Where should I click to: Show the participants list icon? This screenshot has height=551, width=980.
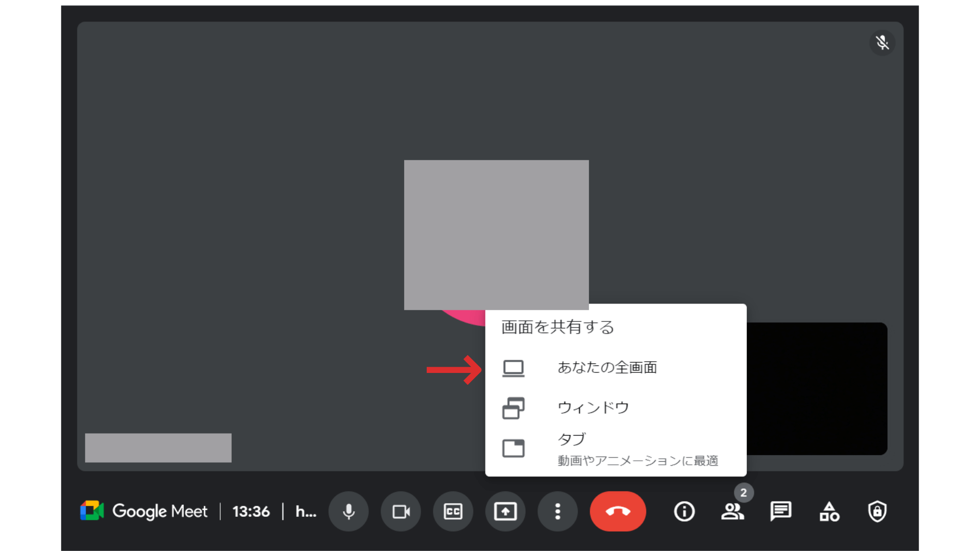click(733, 512)
